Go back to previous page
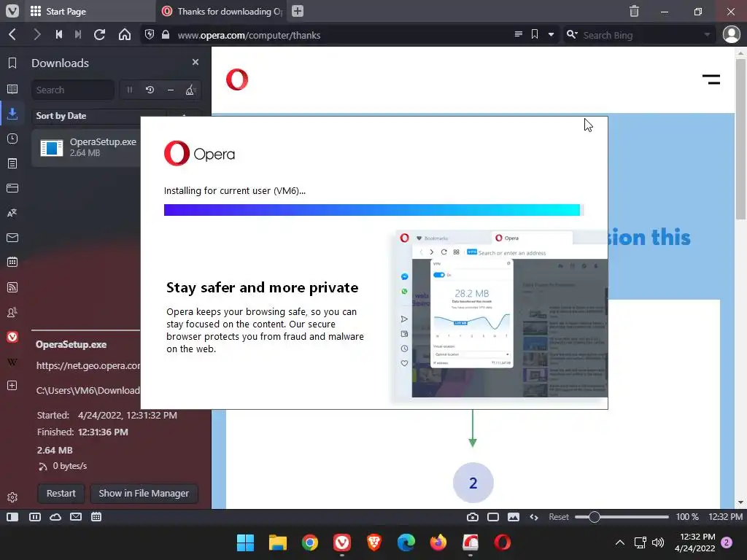Screen dimensions: 747x560 (13, 35)
